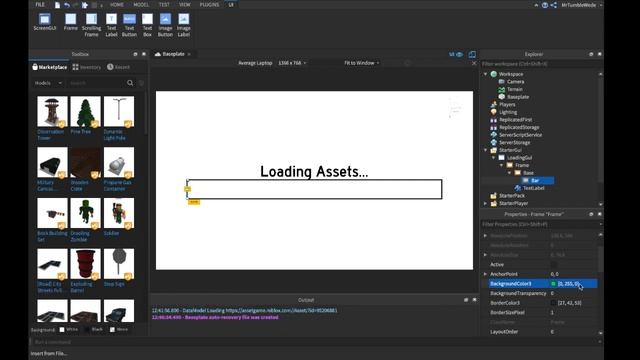Image resolution: width=640 pixels, height=360 pixels.
Task: Select the Exploding Barrel model thumbnail
Action: (x=85, y=264)
